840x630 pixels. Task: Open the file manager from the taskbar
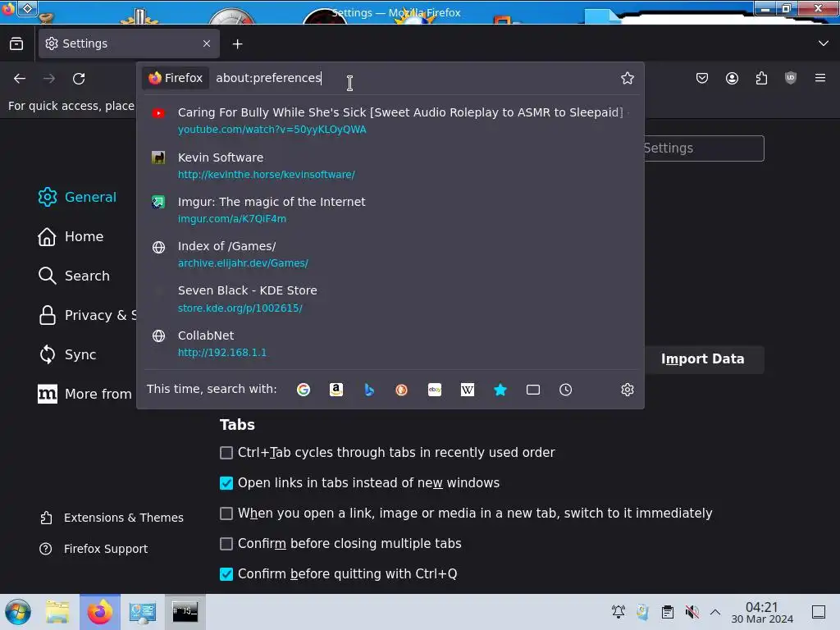tap(57, 612)
